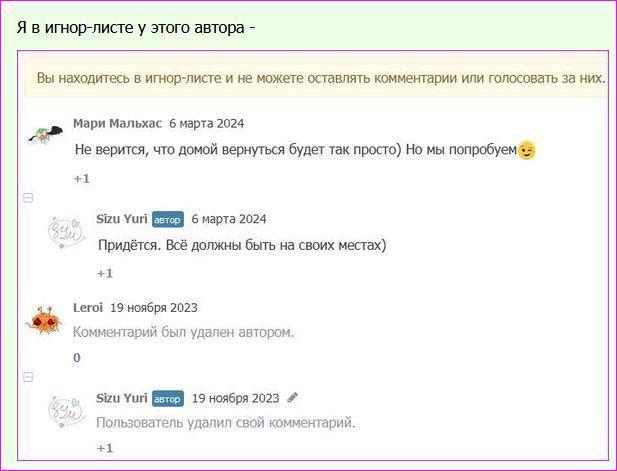Click Мари Мальхас's bird avatar

(46, 136)
